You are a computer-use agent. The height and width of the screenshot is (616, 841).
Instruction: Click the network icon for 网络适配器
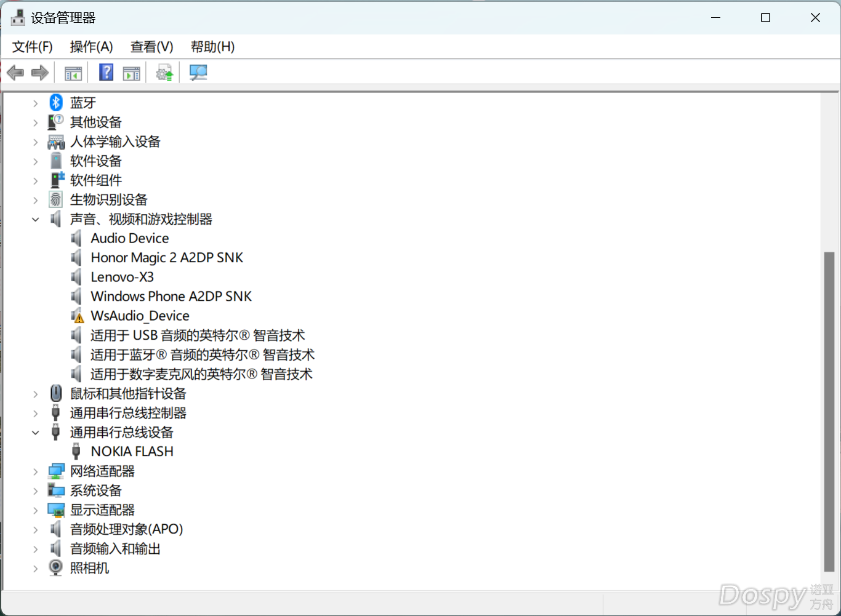click(56, 471)
